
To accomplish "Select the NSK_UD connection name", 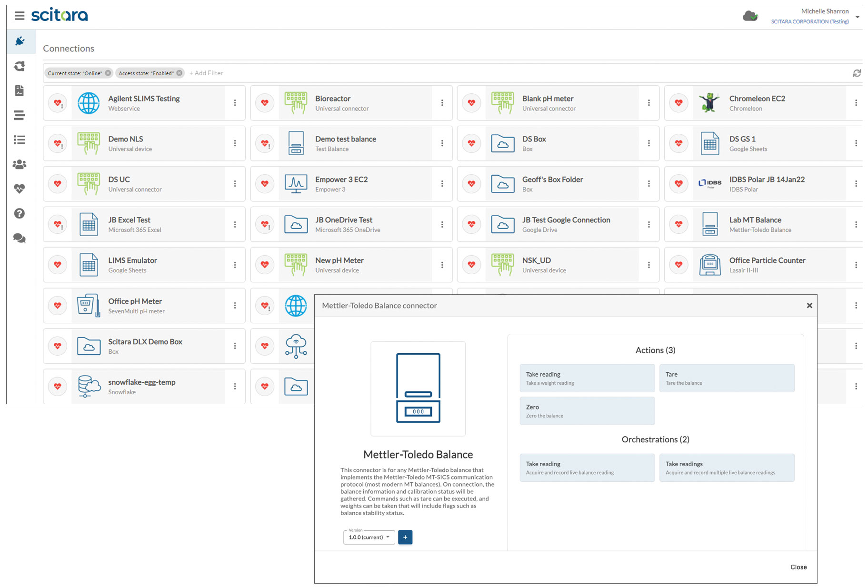I will tap(537, 260).
